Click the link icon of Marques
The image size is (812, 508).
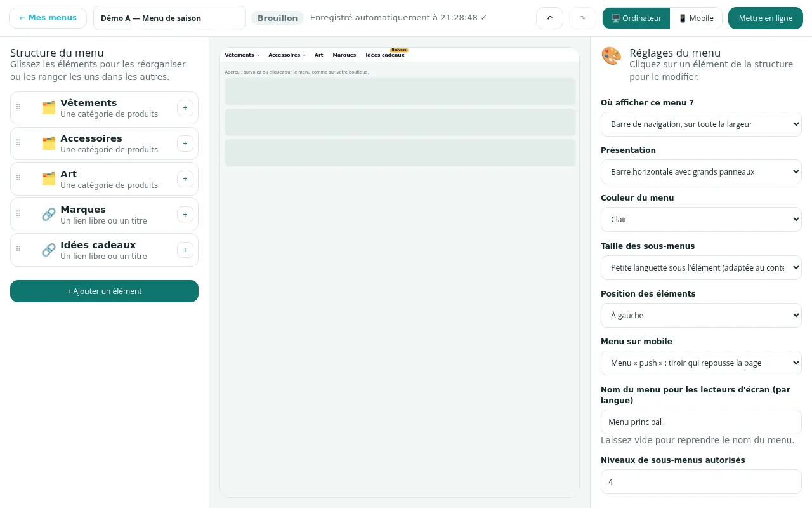click(x=49, y=215)
